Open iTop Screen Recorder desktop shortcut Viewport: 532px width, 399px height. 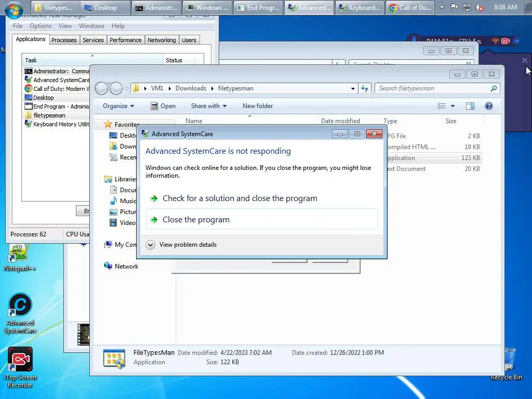click(x=20, y=367)
